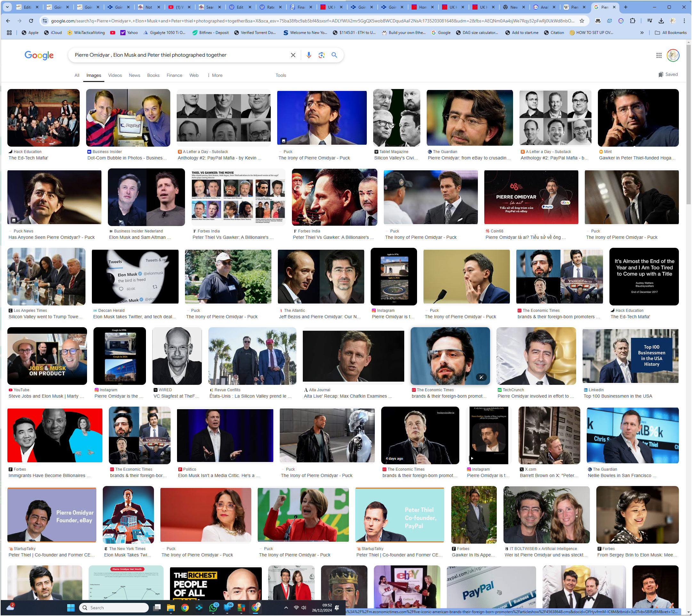Open a new browser tab with plus

(626, 7)
